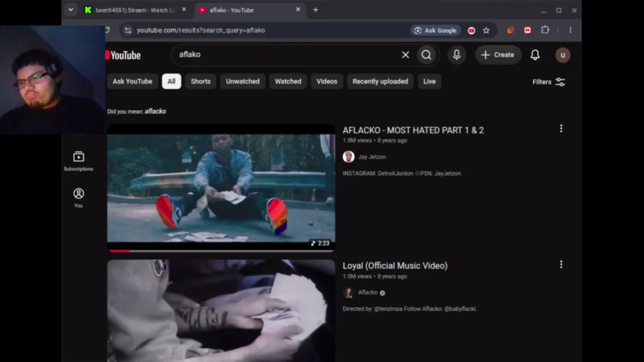Clear the search query with the X
644x362 pixels.
click(406, 55)
